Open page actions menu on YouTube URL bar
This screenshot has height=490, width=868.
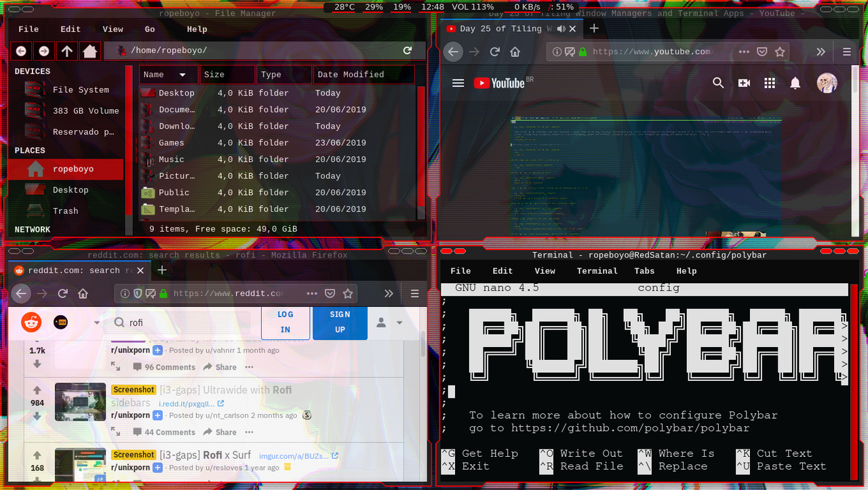[x=745, y=52]
